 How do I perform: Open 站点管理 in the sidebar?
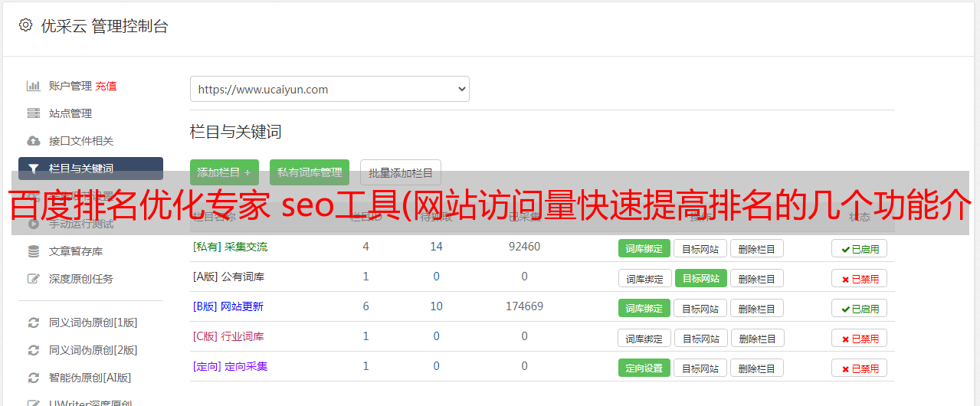pos(70,113)
